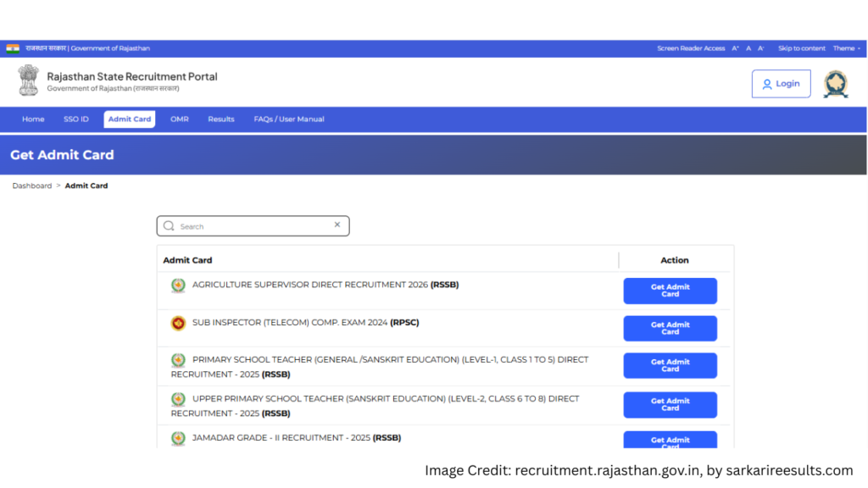Click RSSB logo beside Agriculture Supervisor recruitment

click(x=178, y=286)
